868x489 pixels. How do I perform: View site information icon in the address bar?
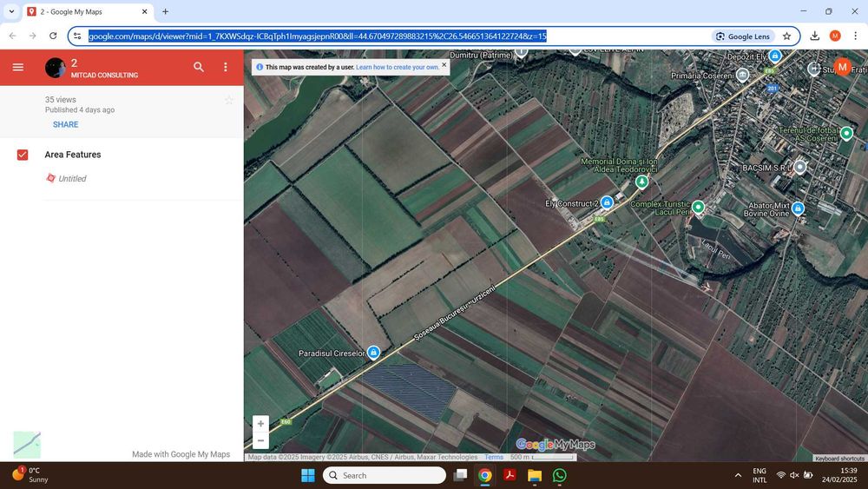tap(77, 36)
